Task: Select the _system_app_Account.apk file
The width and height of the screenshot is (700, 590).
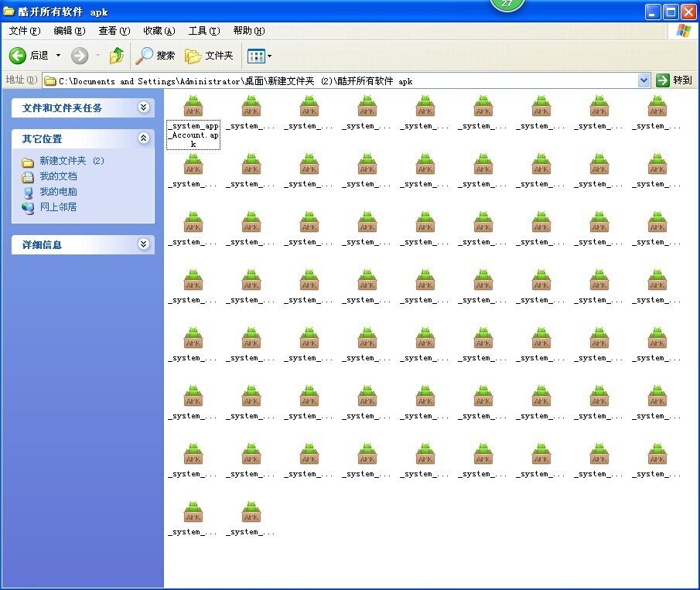Action: point(193,122)
